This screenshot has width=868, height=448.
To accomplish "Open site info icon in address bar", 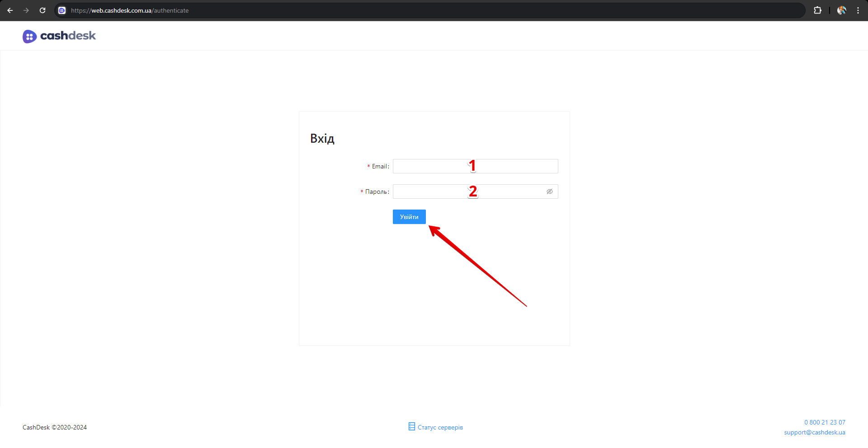I will (62, 10).
